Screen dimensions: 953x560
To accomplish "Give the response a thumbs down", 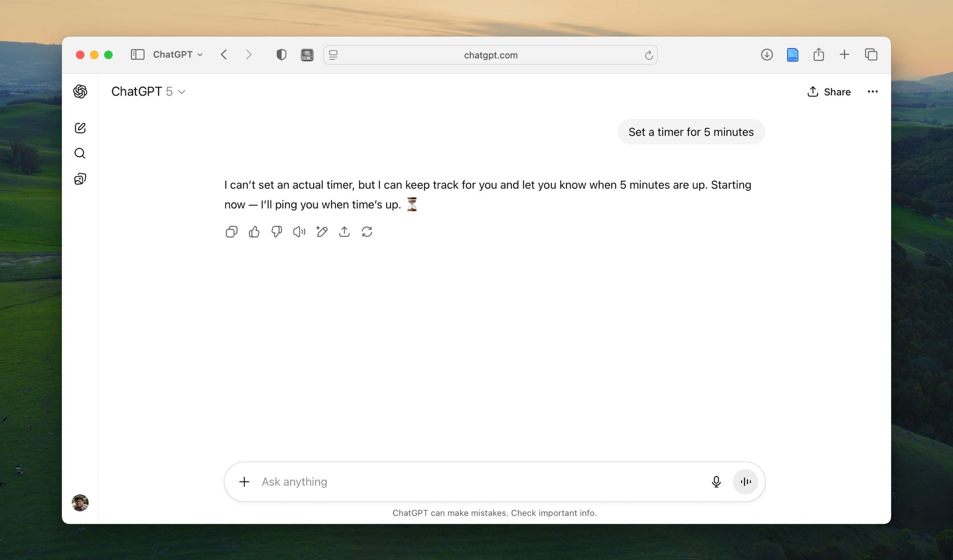I will pos(276,232).
